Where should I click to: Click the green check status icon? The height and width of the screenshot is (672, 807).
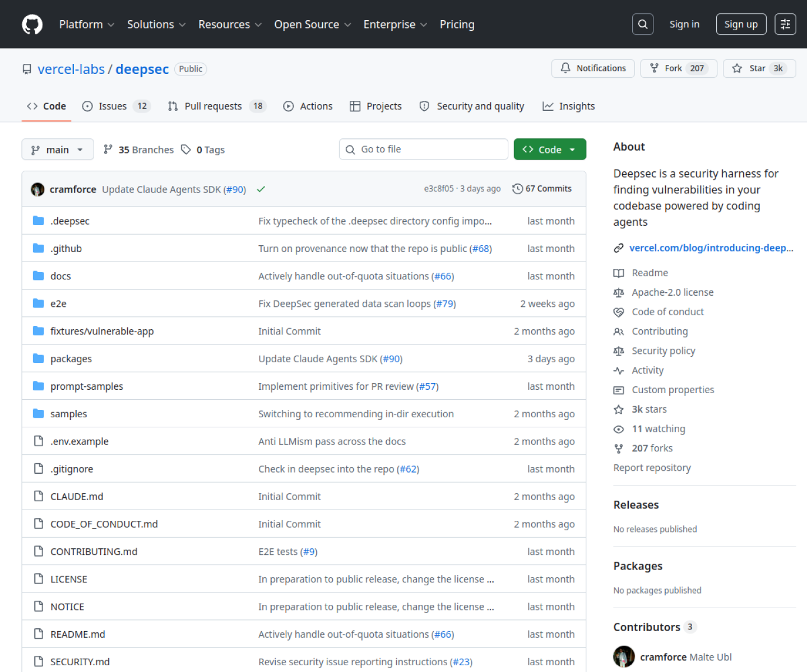(x=261, y=189)
